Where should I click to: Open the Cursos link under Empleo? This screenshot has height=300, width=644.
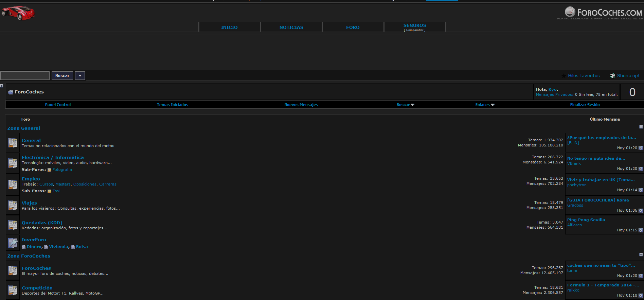click(x=46, y=184)
